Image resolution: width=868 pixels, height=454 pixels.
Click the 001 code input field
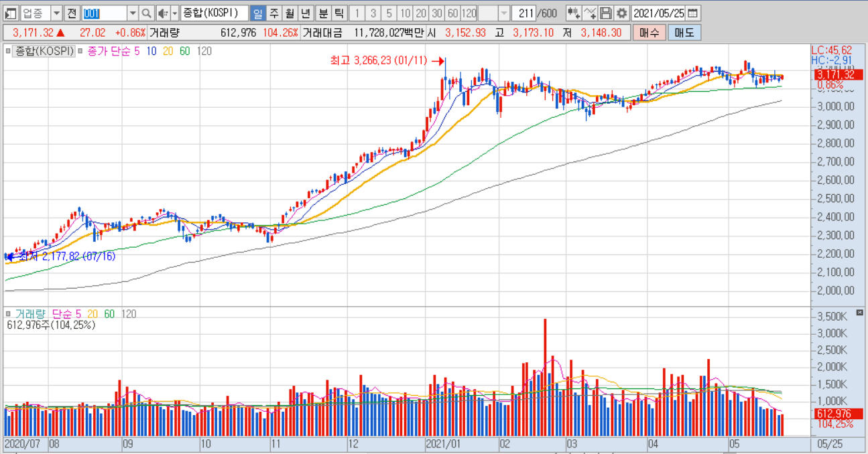(103, 13)
